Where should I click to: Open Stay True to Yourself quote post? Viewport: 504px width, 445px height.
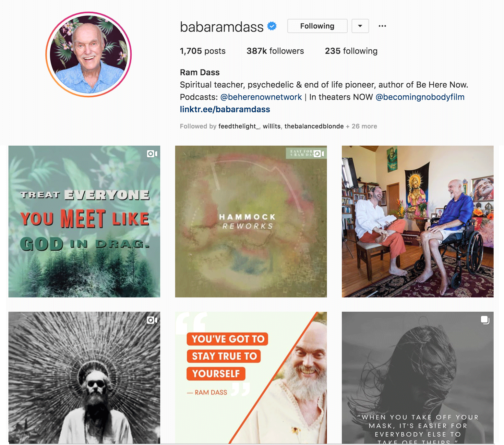pyautogui.click(x=251, y=378)
